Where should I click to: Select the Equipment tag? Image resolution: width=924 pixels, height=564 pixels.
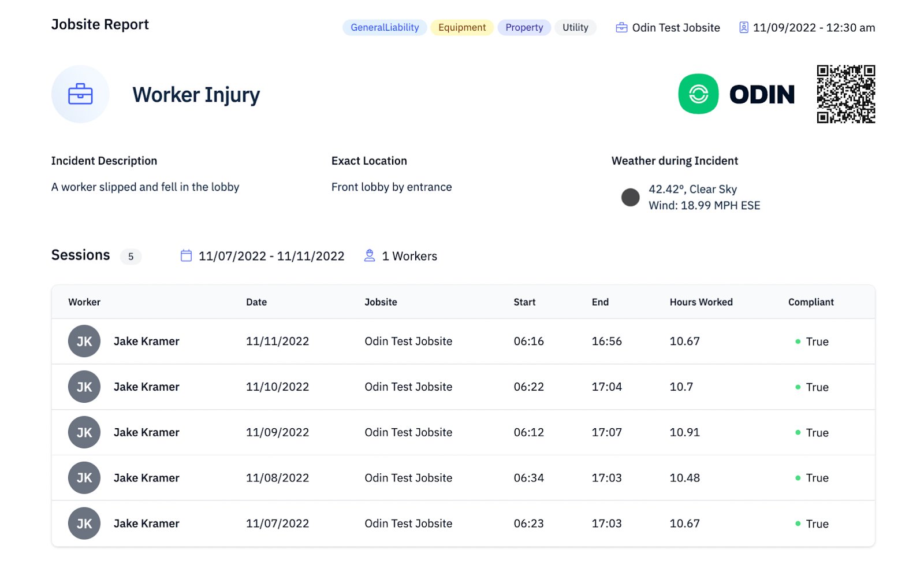(462, 27)
